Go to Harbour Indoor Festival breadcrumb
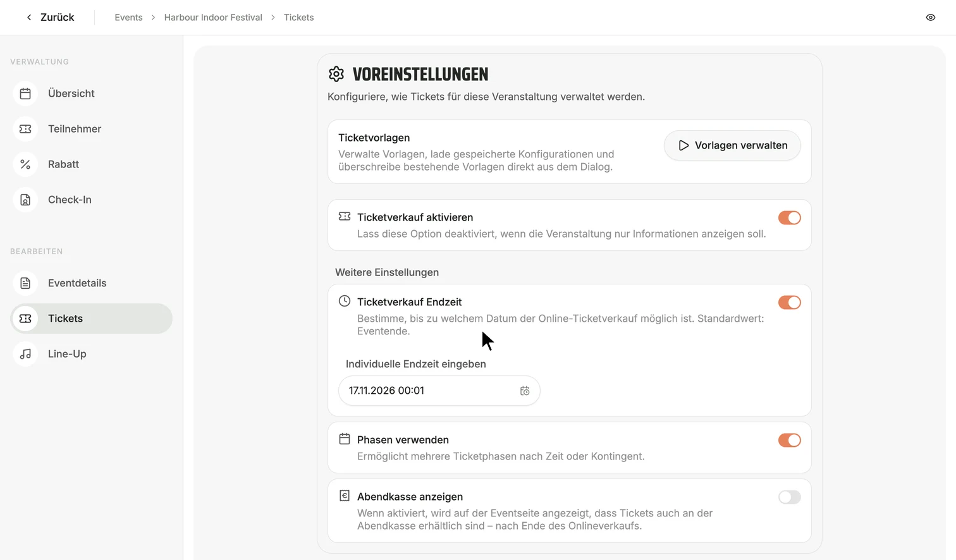The height and width of the screenshot is (560, 956). pyautogui.click(x=213, y=18)
